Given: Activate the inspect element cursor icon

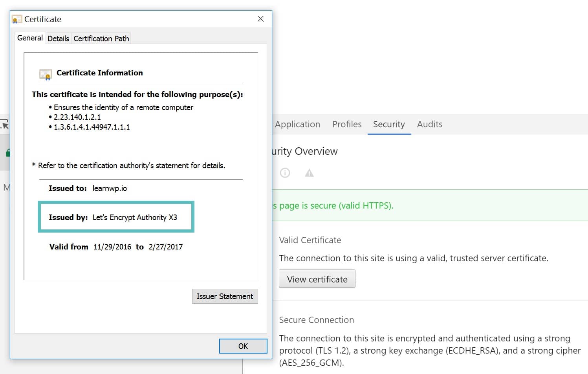Looking at the screenshot, I should coord(4,125).
